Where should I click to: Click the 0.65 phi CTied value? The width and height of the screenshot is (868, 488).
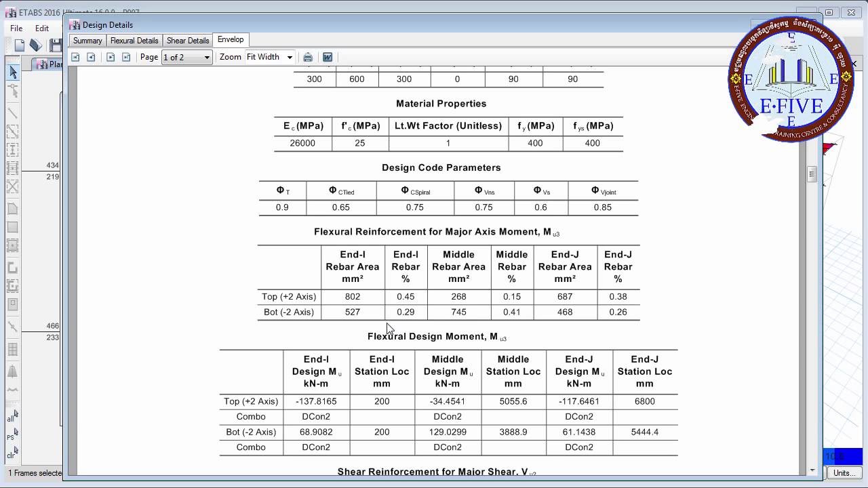(341, 207)
